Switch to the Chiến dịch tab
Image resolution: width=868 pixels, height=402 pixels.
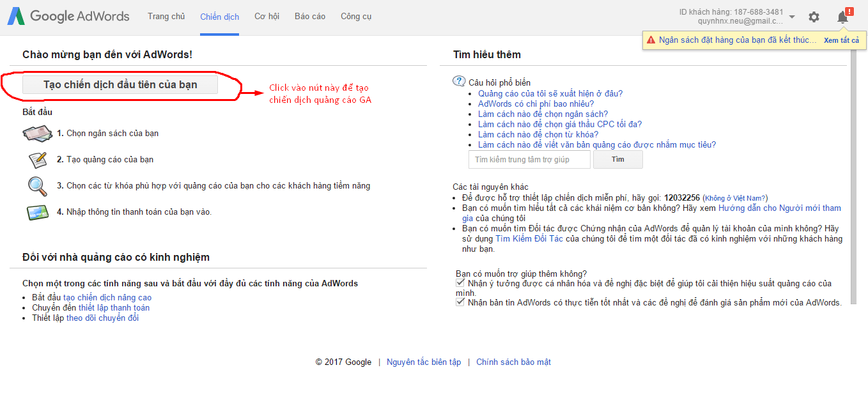click(219, 17)
